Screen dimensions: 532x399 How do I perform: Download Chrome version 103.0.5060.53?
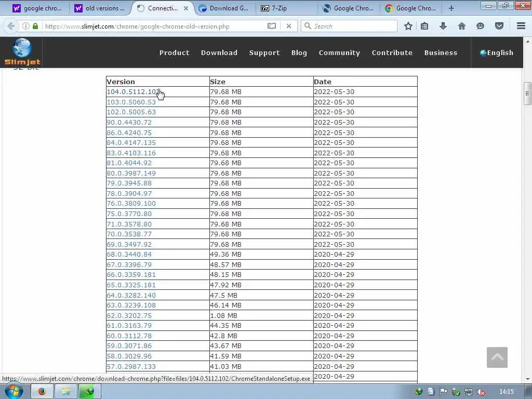(131, 102)
